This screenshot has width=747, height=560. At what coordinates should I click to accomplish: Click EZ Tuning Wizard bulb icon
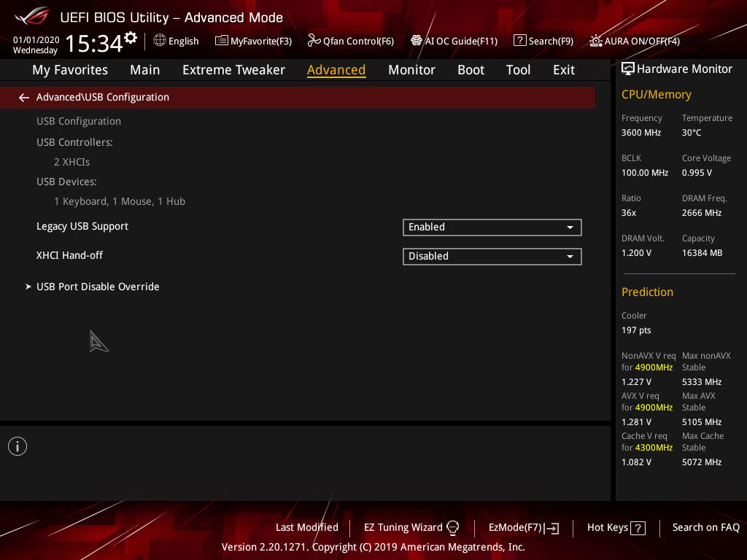[452, 528]
